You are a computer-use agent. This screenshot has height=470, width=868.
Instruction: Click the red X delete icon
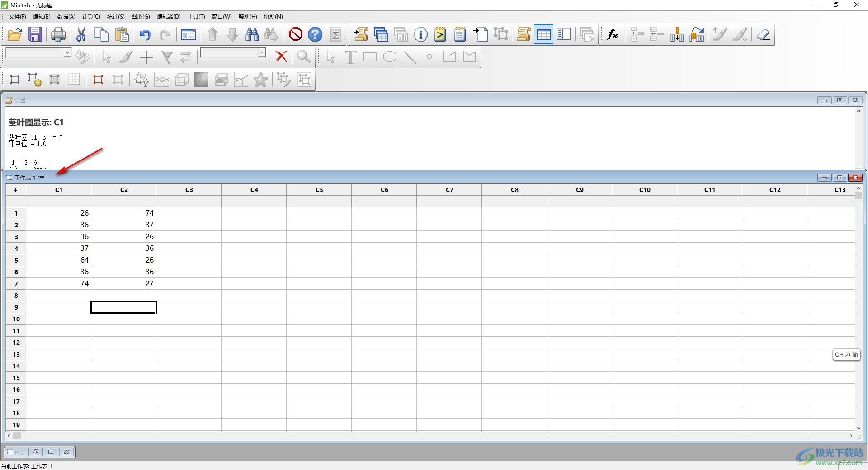point(281,56)
